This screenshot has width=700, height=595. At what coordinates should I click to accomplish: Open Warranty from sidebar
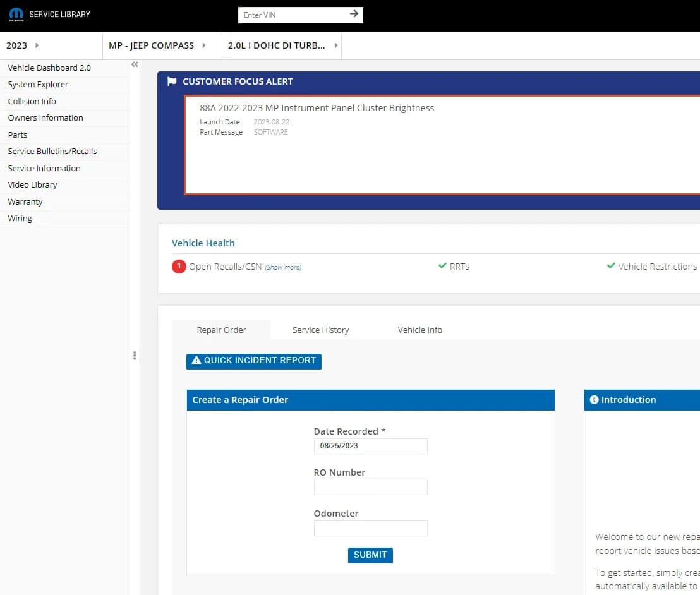coord(64,201)
